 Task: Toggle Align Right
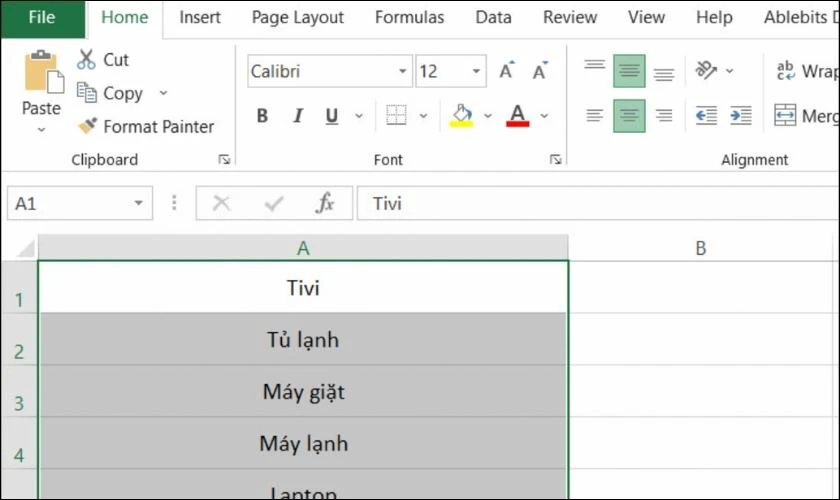coord(664,115)
